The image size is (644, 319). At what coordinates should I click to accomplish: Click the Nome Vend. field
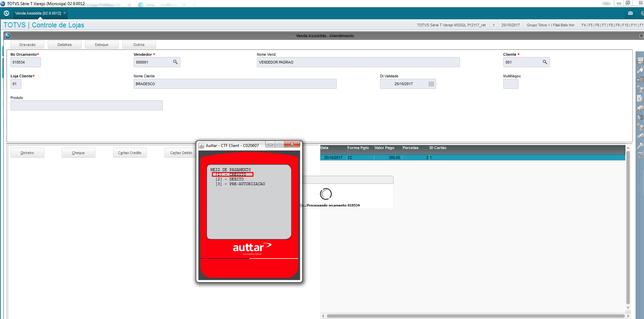click(358, 62)
